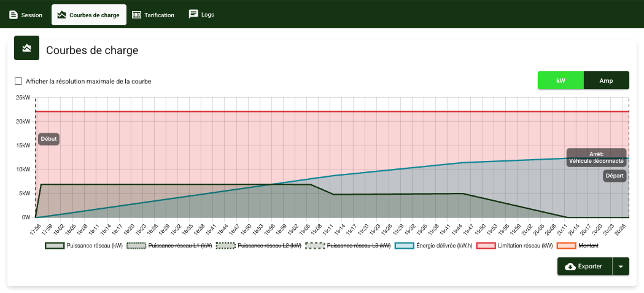Open the Tarification tab
The image size is (644, 293).
point(153,15)
